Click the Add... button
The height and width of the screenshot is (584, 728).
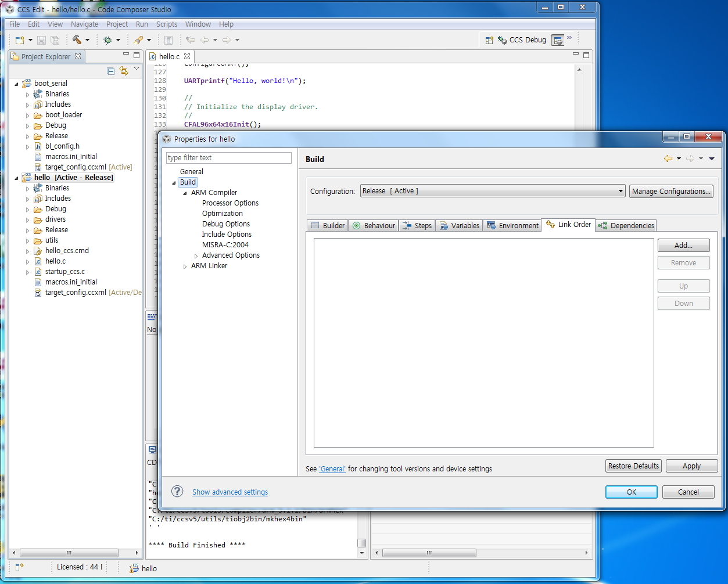click(x=683, y=245)
